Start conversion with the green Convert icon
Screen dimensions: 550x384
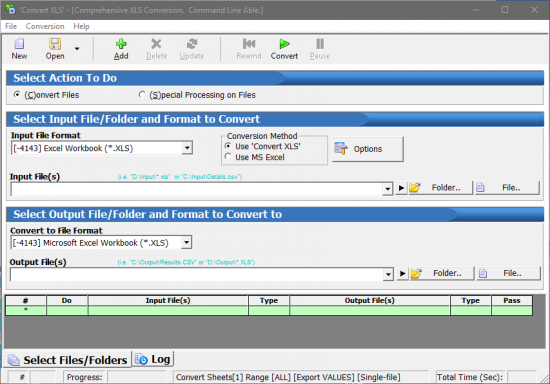pyautogui.click(x=284, y=44)
